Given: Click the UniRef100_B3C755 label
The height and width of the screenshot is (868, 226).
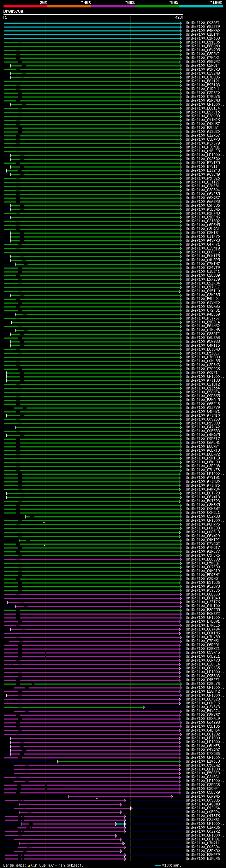Looking at the screenshot, I should 203,610.
